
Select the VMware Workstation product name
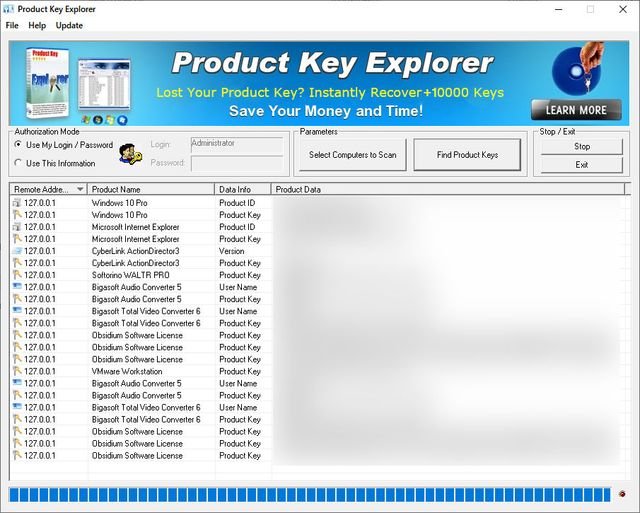click(127, 371)
